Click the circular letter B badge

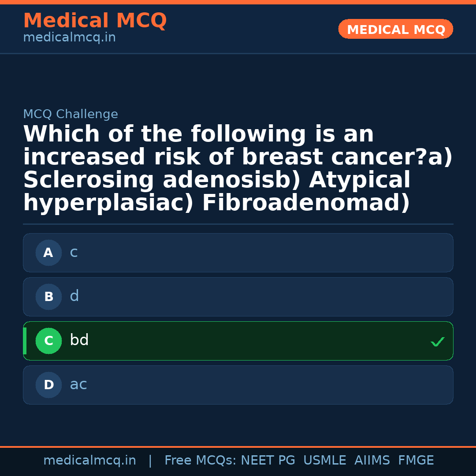[x=48, y=297]
